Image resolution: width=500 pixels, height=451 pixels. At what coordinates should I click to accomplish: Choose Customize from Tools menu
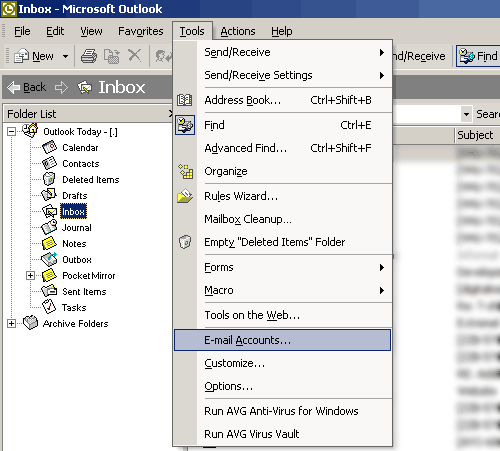[282, 363]
